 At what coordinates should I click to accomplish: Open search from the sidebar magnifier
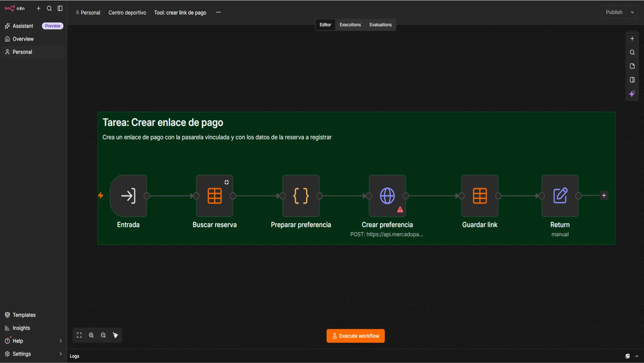click(49, 8)
